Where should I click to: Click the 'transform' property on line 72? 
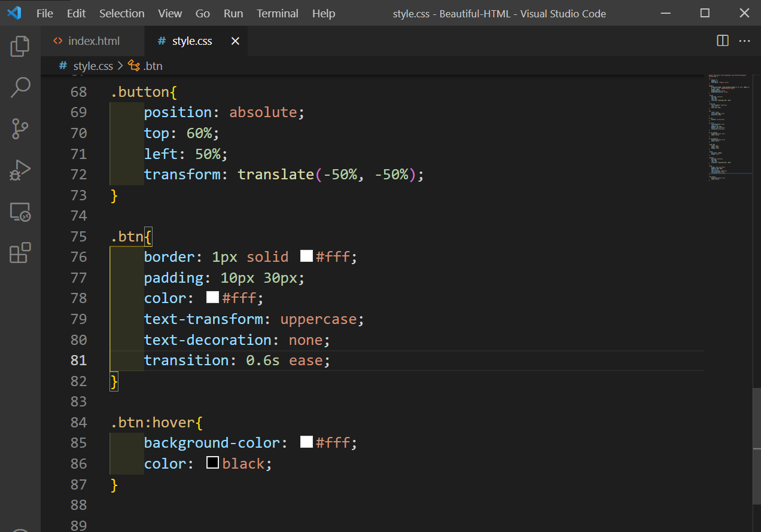click(182, 175)
